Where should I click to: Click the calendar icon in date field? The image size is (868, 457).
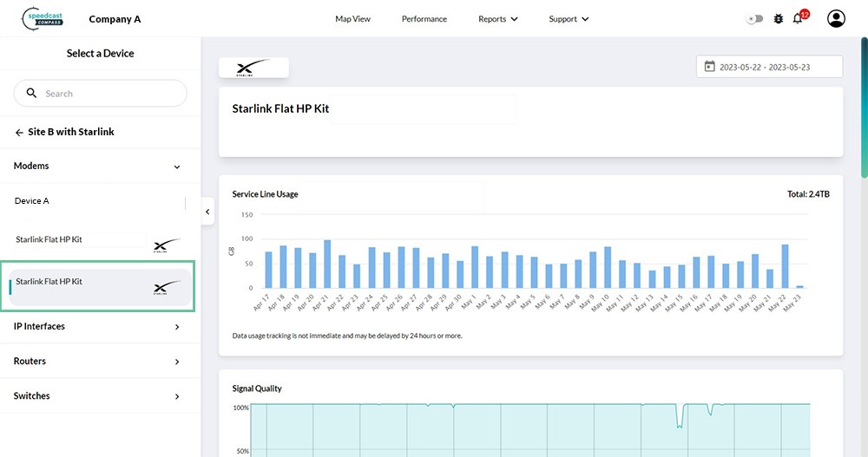click(709, 67)
